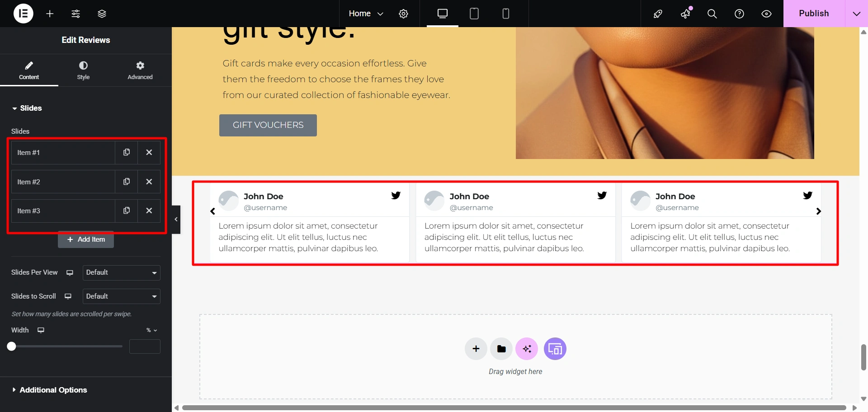Click the first review avatar image
Image resolution: width=868 pixels, height=412 pixels.
tap(229, 201)
